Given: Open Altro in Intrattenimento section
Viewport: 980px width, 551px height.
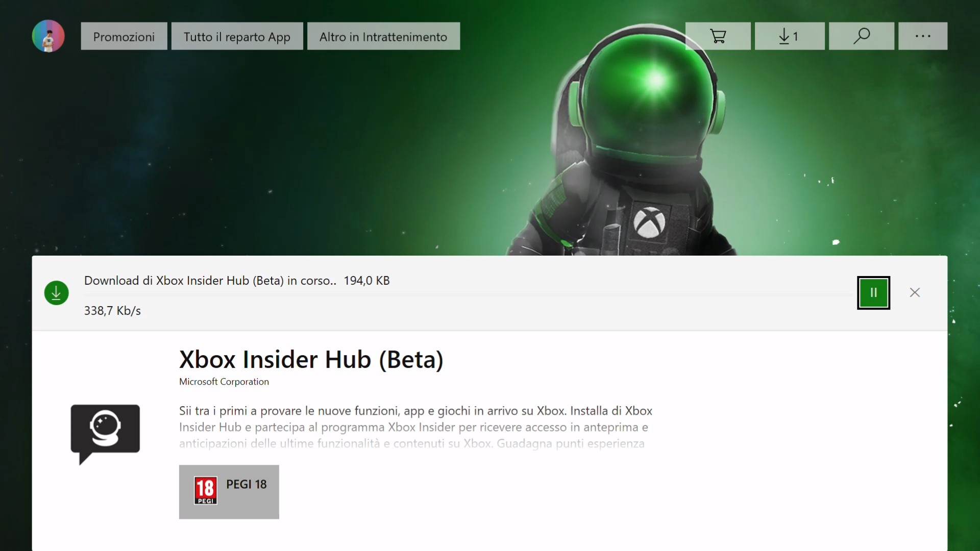Looking at the screenshot, I should 383,36.
